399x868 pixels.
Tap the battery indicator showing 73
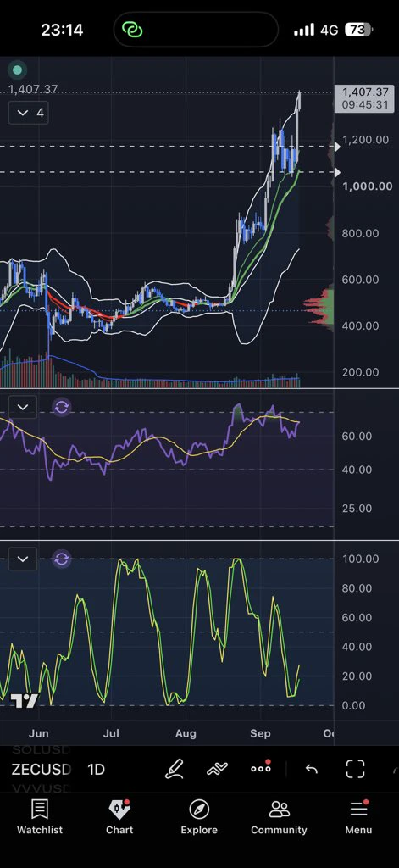pos(358,30)
